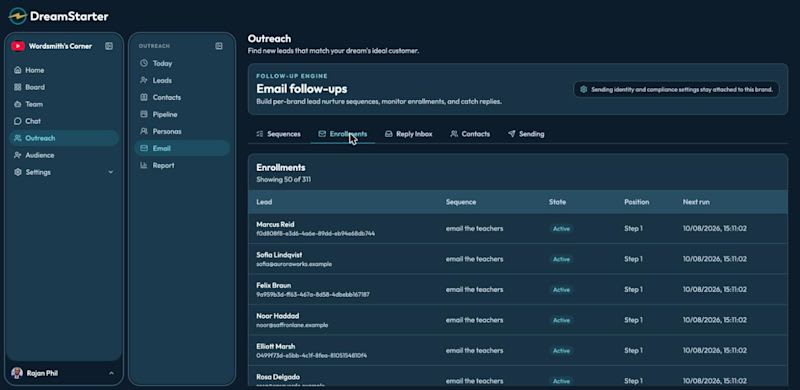Image resolution: width=800 pixels, height=390 pixels.
Task: Click 'email the teachers' in Felix Braun's row
Action: pyautogui.click(x=474, y=290)
